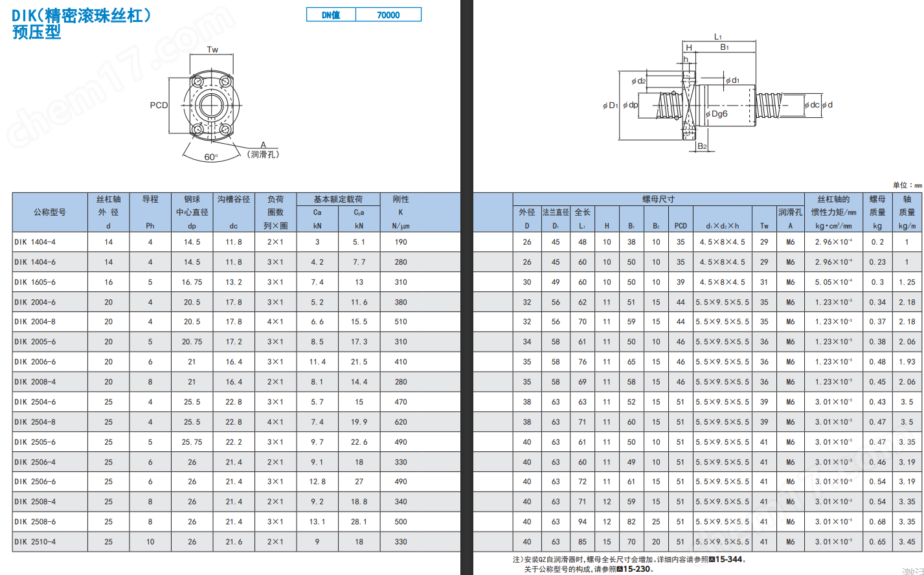Screen dimensions: 924x575
Task: Click the rigidity value 620
Action: (401, 422)
